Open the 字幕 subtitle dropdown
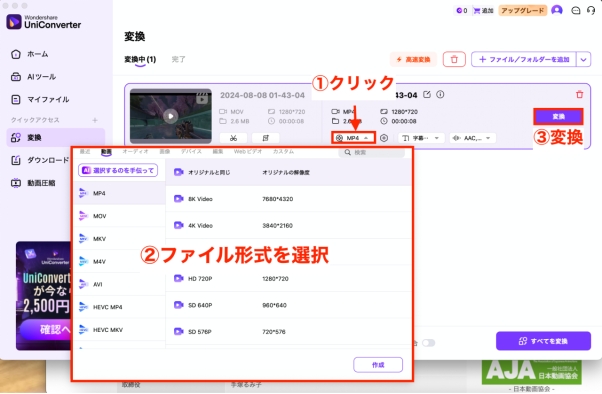Image resolution: width=602 pixels, height=394 pixels. click(x=421, y=138)
